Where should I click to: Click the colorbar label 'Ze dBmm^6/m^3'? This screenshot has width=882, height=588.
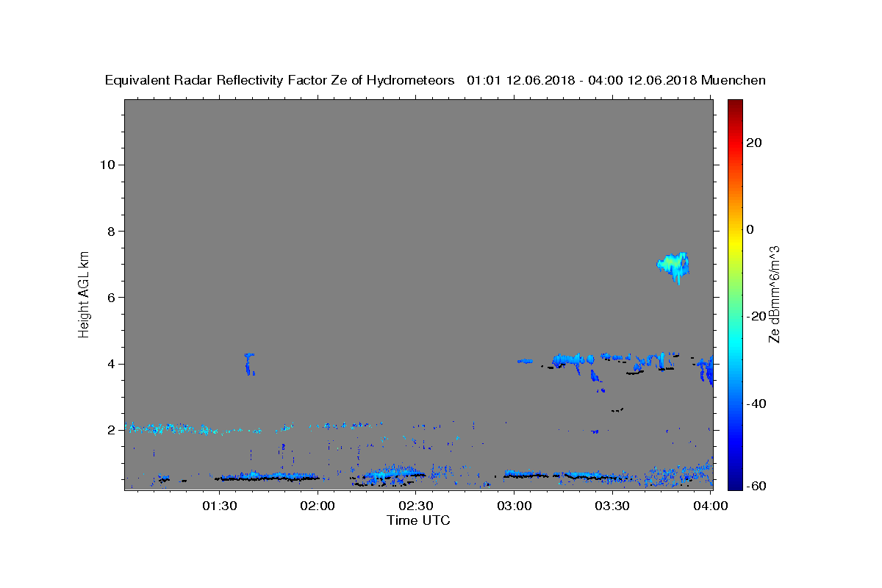[774, 294]
